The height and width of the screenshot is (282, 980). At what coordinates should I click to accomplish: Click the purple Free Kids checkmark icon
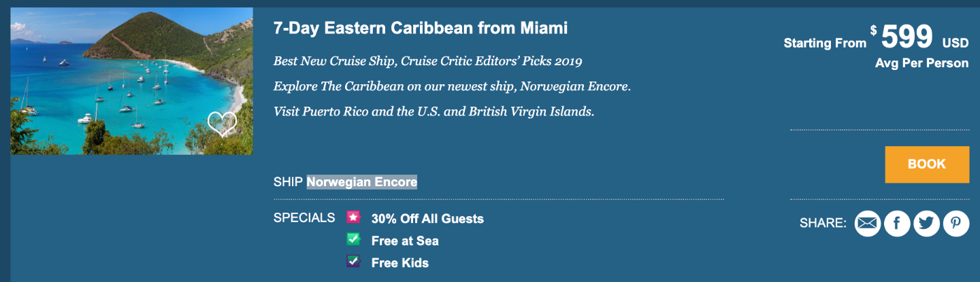(353, 261)
